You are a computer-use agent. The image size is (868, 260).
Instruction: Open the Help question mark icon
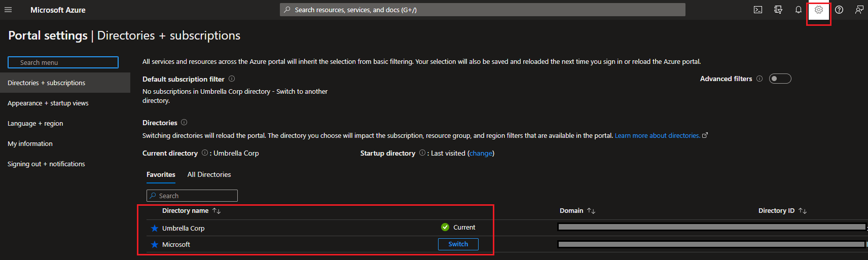(839, 10)
